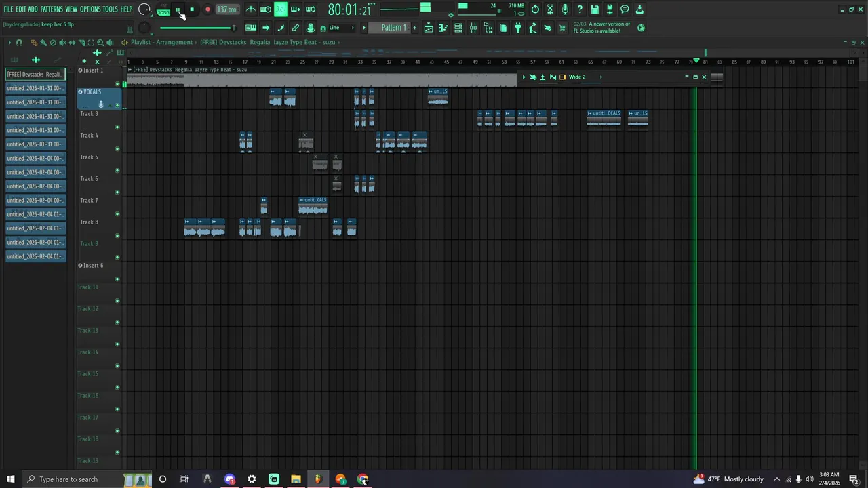Open the OPTIONS menu
868x488 pixels.
pos(90,9)
